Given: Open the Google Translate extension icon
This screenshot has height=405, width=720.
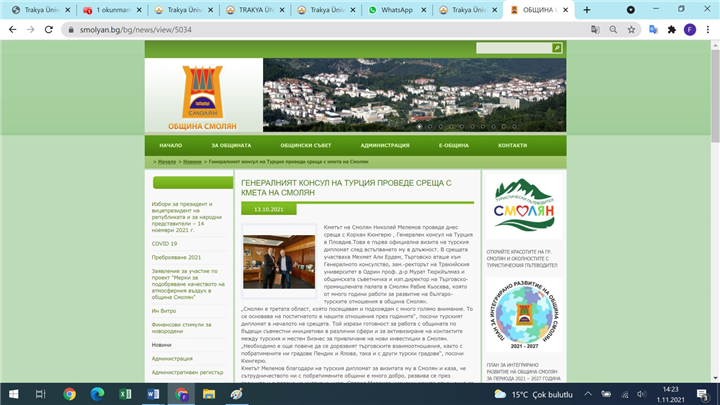Looking at the screenshot, I should click(653, 29).
